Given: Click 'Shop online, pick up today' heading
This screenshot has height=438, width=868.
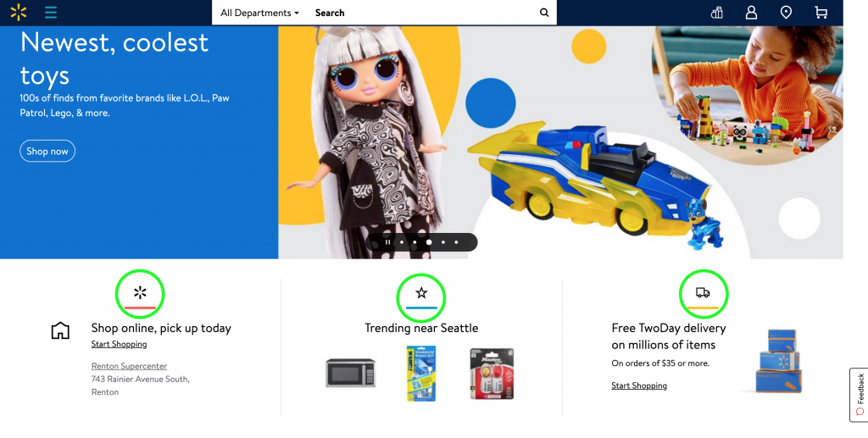Looking at the screenshot, I should (x=161, y=328).
